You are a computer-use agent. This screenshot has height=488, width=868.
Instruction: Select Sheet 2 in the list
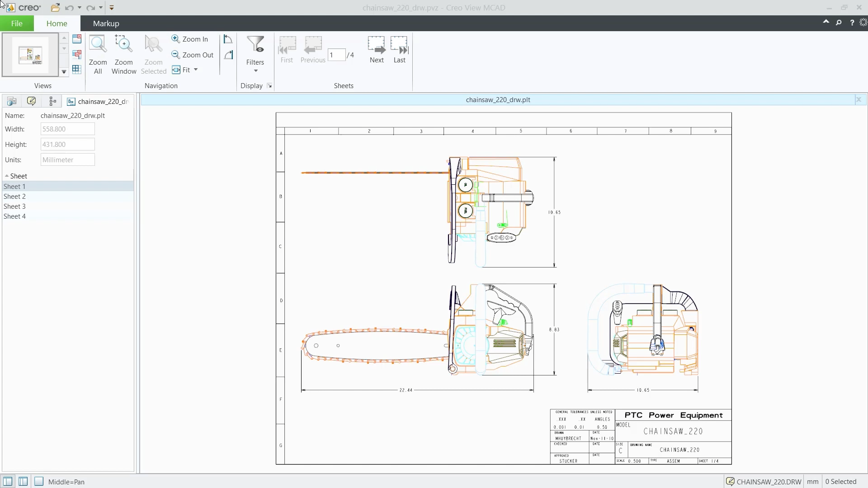68,197
